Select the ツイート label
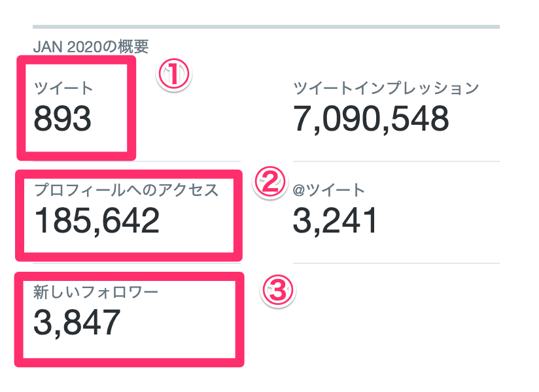This screenshot has width=539, height=392. [x=63, y=88]
